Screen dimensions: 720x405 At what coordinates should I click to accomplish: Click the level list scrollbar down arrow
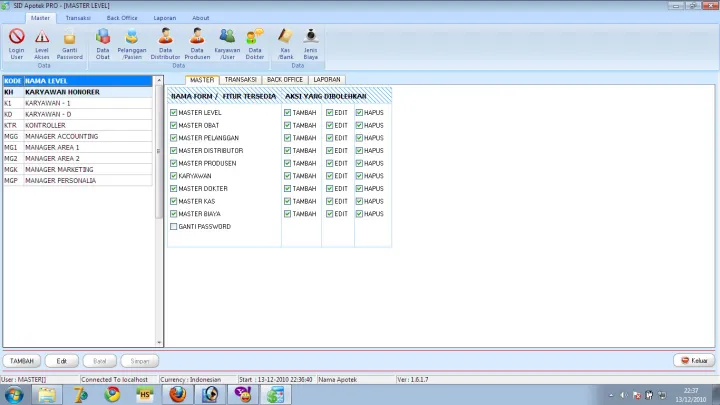click(159, 342)
